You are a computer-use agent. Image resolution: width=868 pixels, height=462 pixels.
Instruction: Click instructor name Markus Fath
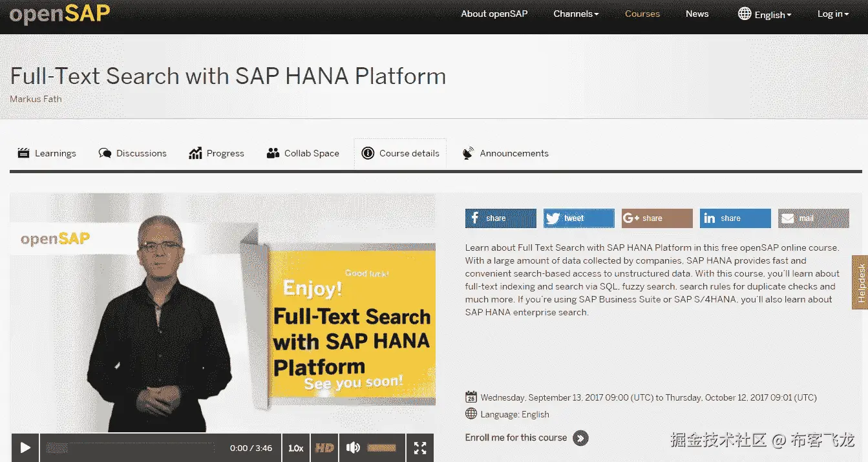click(36, 99)
